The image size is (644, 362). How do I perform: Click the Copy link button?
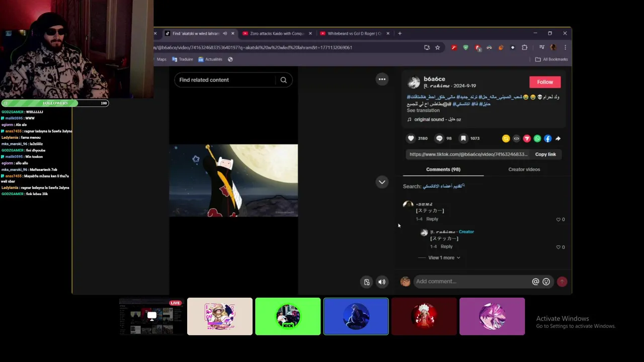pos(545,154)
